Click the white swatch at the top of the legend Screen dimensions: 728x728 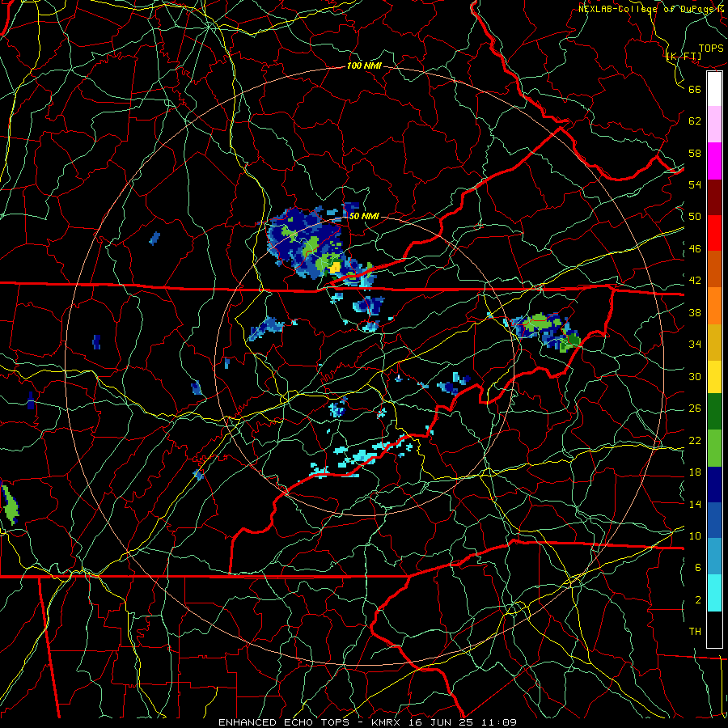coord(714,89)
